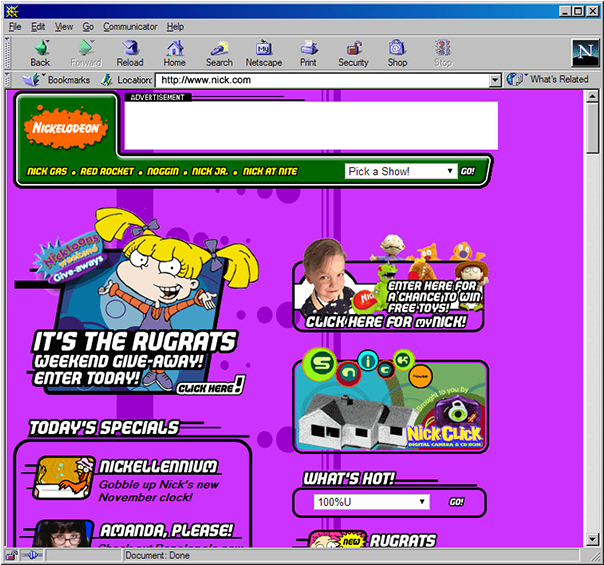Viewport: 604px width, 565px height.
Task: Open the Location URL history dropdown arrow
Action: coord(495,79)
